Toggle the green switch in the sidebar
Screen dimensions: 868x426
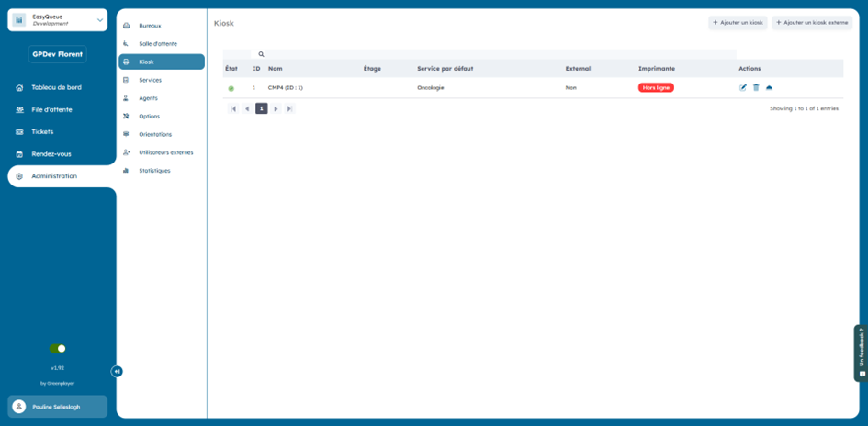tap(58, 349)
